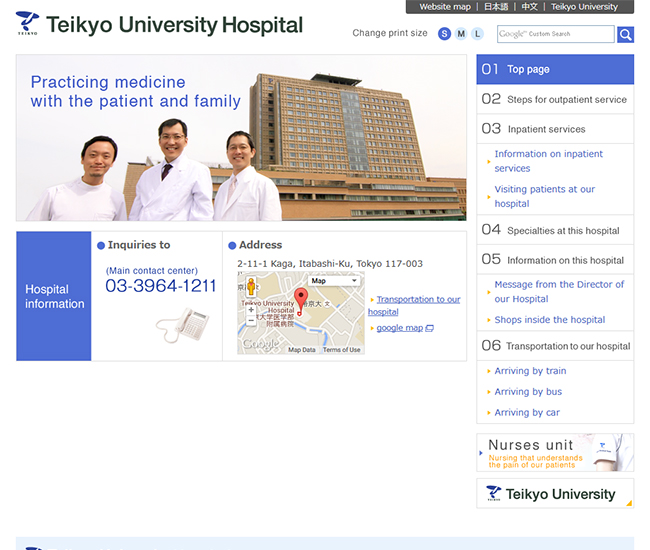Click the Hospital information blue panel
Screen dimensions: 650x550
[54, 296]
